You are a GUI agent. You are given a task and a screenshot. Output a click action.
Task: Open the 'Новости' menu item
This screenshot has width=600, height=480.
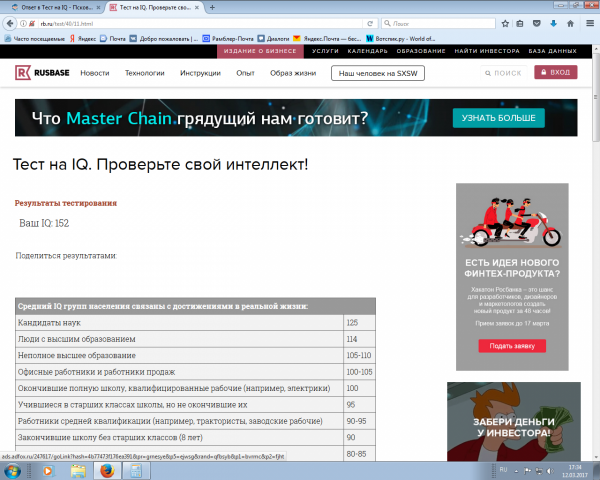click(x=95, y=73)
